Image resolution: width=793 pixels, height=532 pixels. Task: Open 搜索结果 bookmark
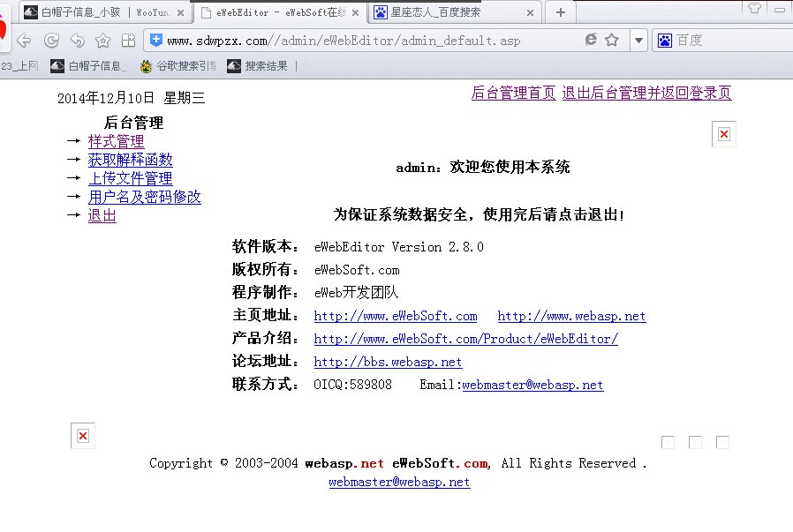click(258, 66)
